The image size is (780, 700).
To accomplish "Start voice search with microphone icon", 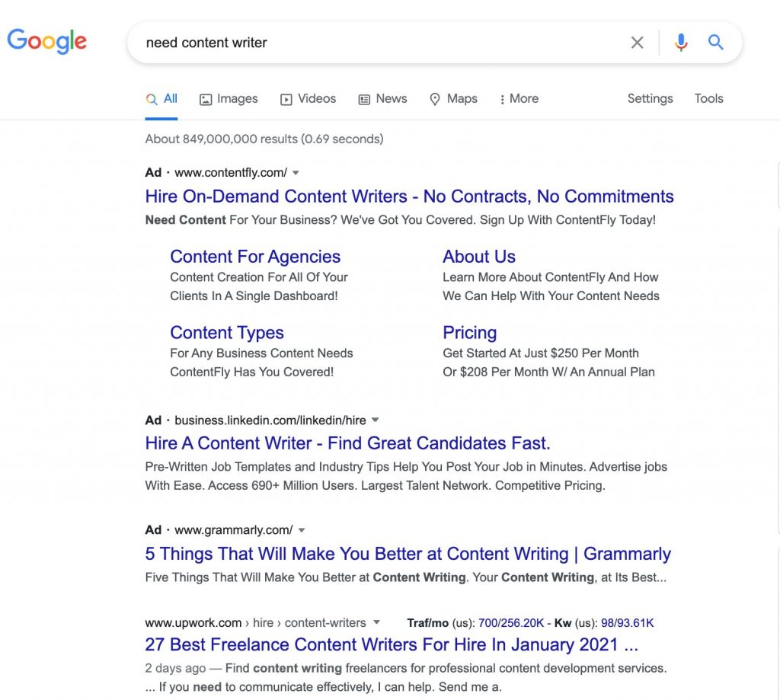I will click(x=681, y=43).
